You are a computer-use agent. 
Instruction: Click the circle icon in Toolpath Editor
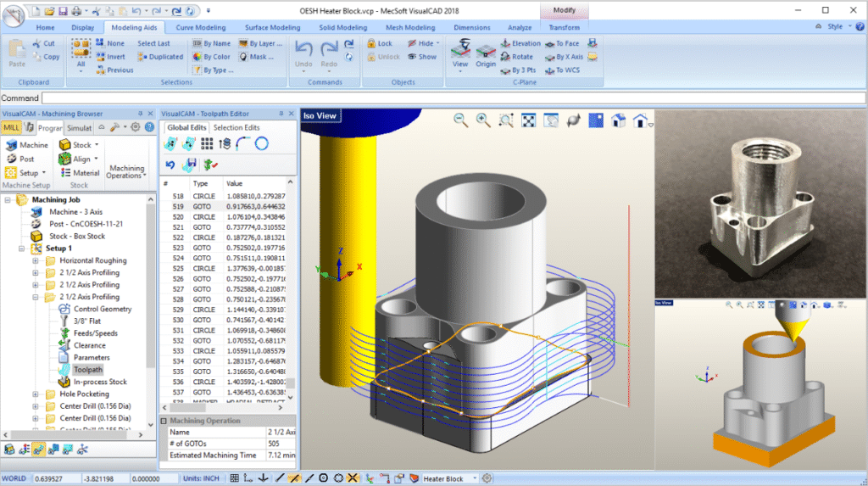(x=261, y=144)
